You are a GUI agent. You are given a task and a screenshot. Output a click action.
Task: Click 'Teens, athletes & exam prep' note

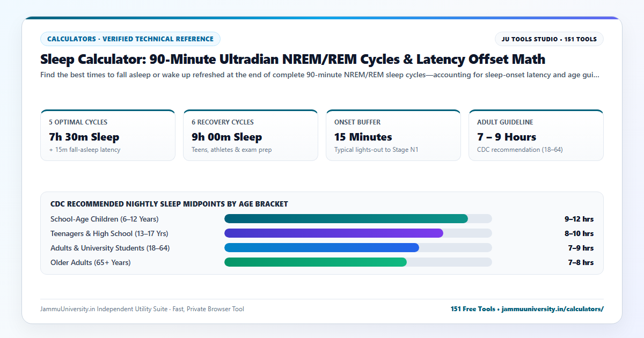232,150
